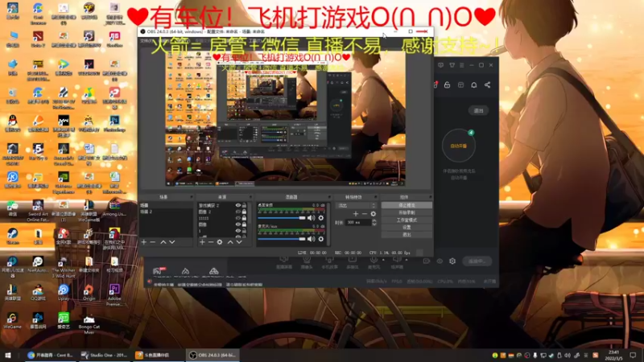Mute the first mixer audio channel
This screenshot has height=362, width=644.
point(312,218)
